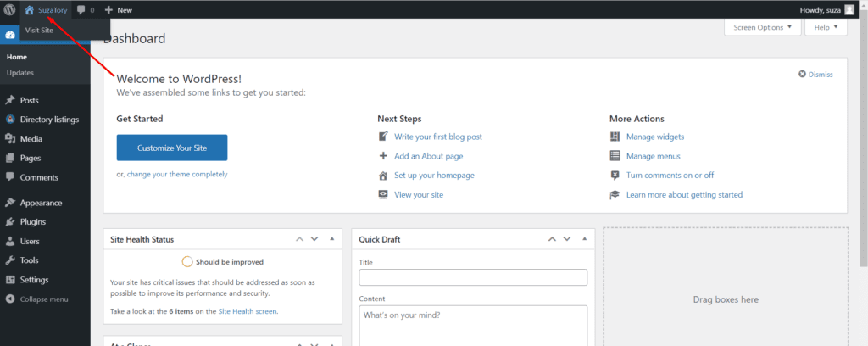Click the house icon beside Set up your homepage
Viewport: 868px width, 346px height.
(383, 176)
